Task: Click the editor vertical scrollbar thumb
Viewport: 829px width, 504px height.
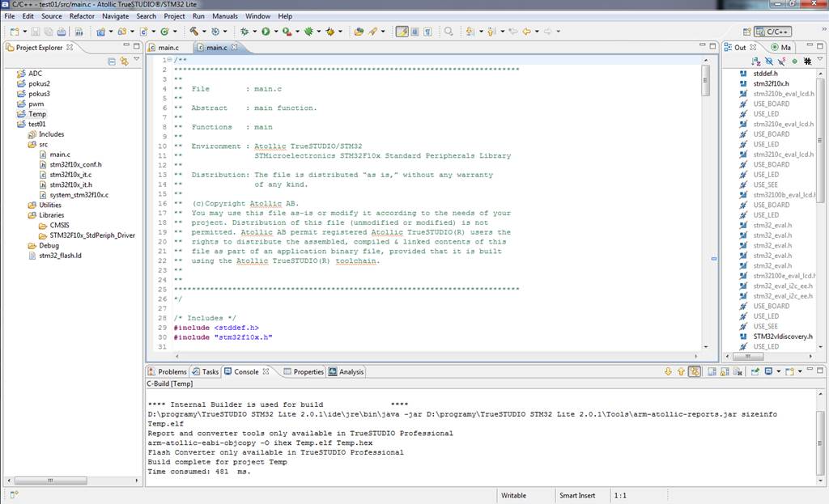Action: pyautogui.click(x=705, y=80)
